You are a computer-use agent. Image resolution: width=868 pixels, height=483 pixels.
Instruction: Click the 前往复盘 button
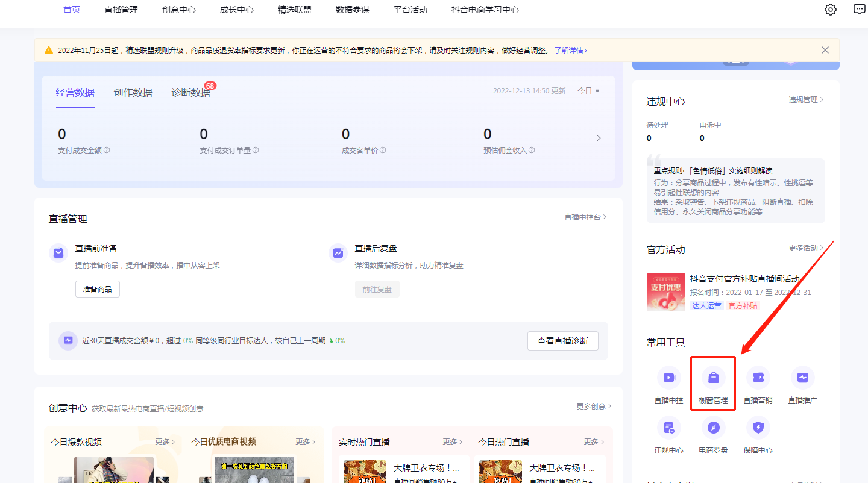(x=377, y=289)
